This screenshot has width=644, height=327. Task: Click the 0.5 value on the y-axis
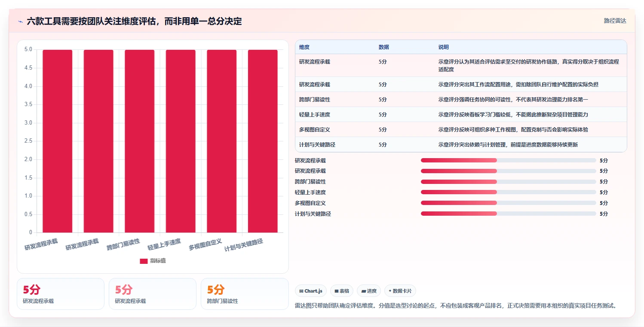(x=28, y=214)
